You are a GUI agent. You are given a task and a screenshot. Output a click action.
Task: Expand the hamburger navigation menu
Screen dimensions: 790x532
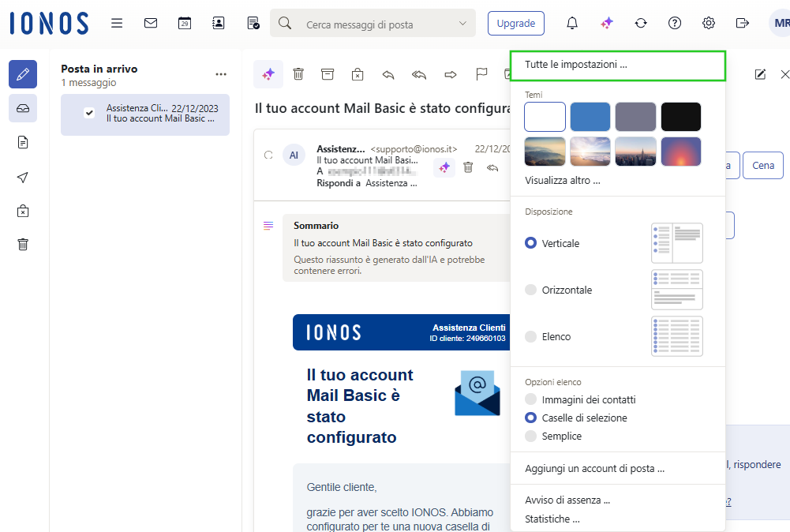[117, 23]
